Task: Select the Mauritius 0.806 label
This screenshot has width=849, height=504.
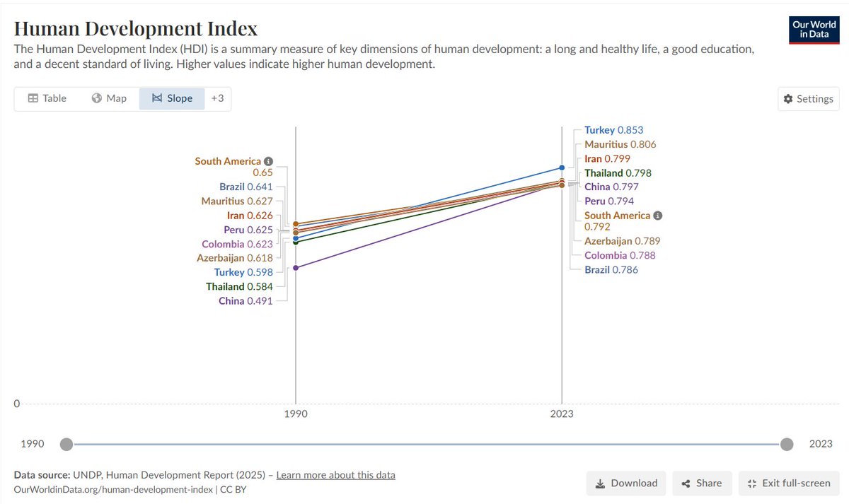Action: click(x=620, y=144)
